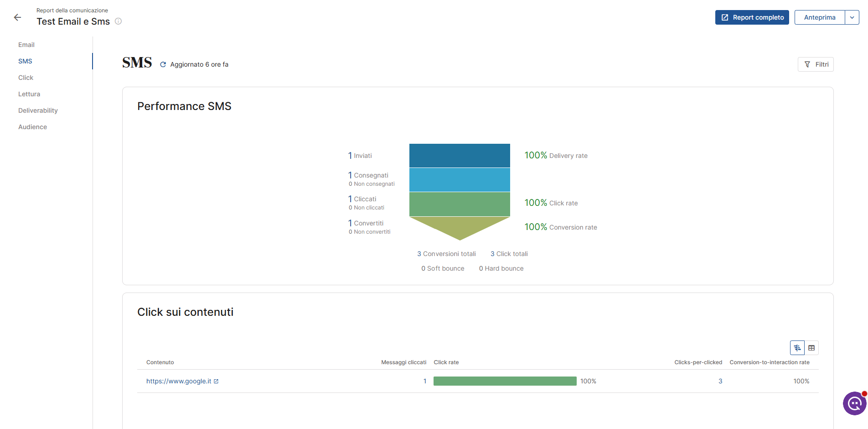Click the back arrow icon
Image resolution: width=868 pixels, height=429 pixels.
click(x=17, y=17)
